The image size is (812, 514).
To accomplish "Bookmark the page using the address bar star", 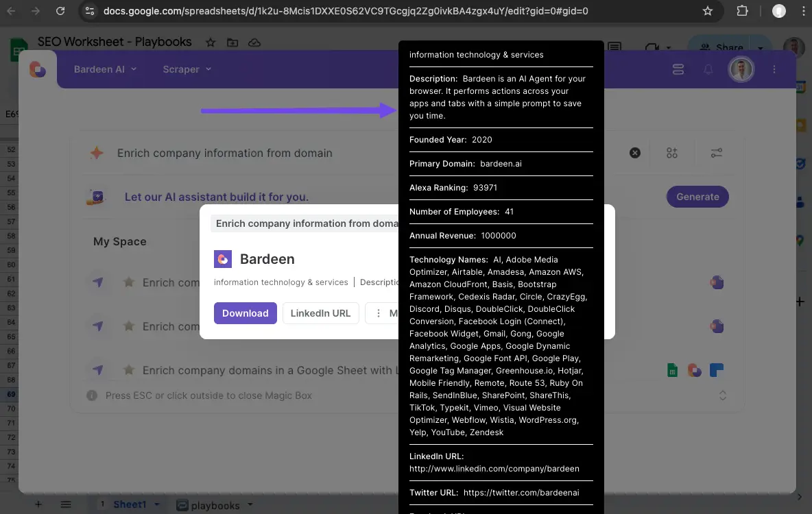I will coord(707,11).
